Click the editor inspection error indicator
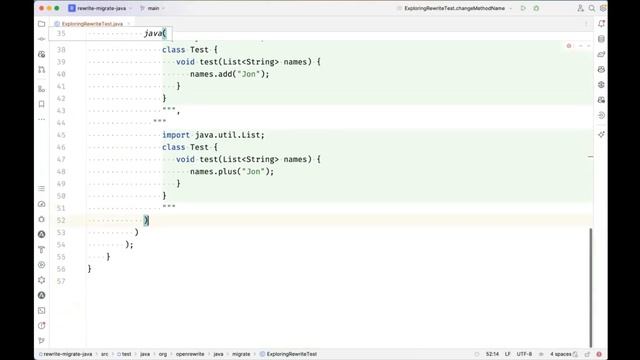640x360 pixels. pyautogui.click(x=569, y=46)
